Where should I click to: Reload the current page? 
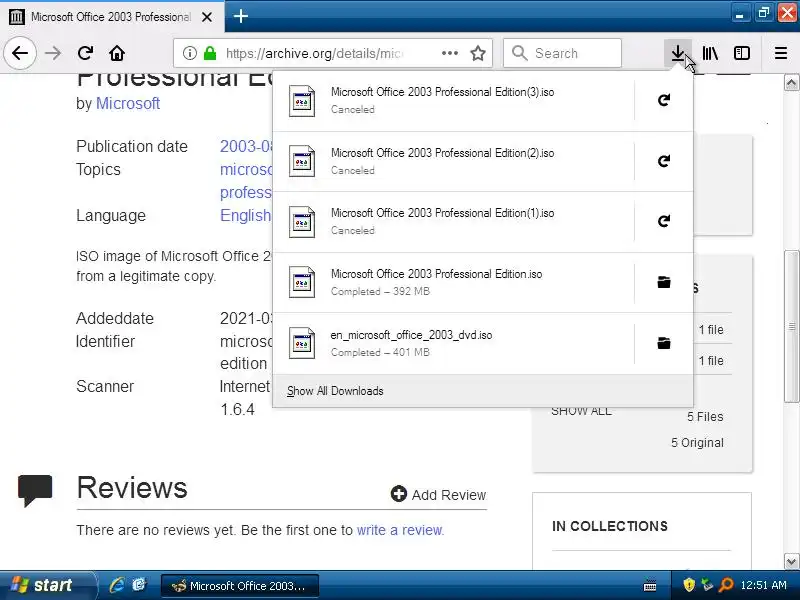coord(85,53)
